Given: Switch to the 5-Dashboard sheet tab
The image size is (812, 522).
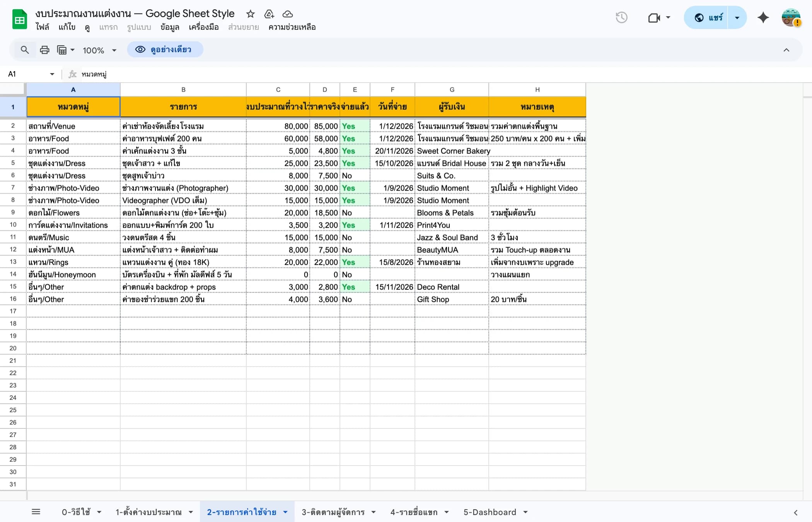Looking at the screenshot, I should [490, 511].
